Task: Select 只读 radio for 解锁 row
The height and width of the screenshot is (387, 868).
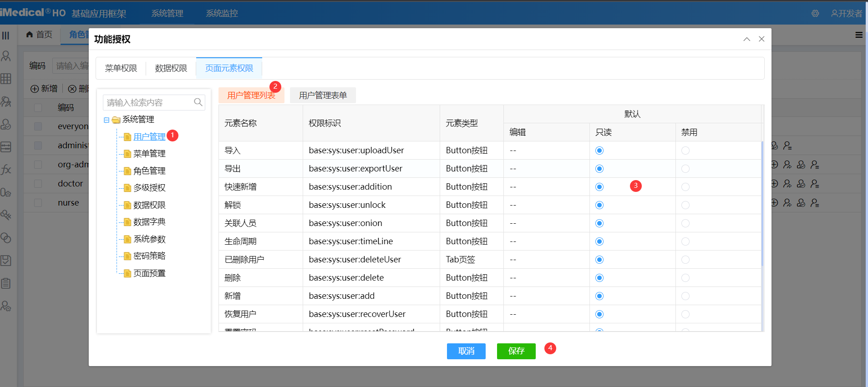Action: [599, 205]
